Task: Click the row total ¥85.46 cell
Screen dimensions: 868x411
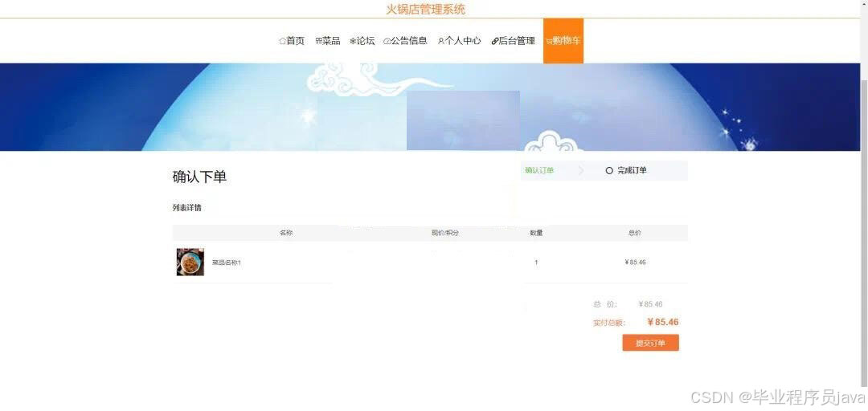Action: (x=635, y=262)
